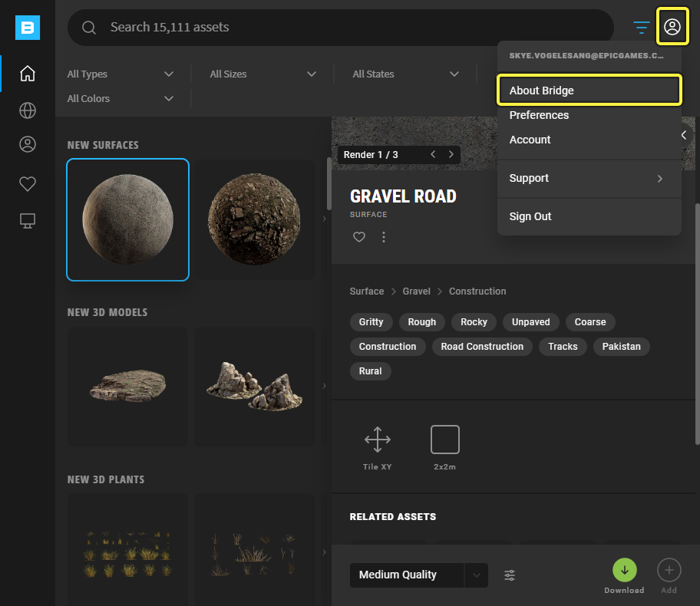
Task: Open Favorites heart icon in sidebar
Action: click(28, 183)
